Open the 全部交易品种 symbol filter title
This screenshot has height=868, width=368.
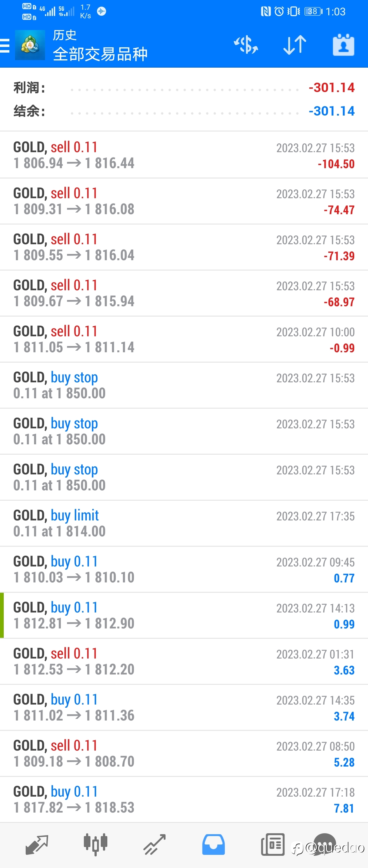pyautogui.click(x=100, y=54)
